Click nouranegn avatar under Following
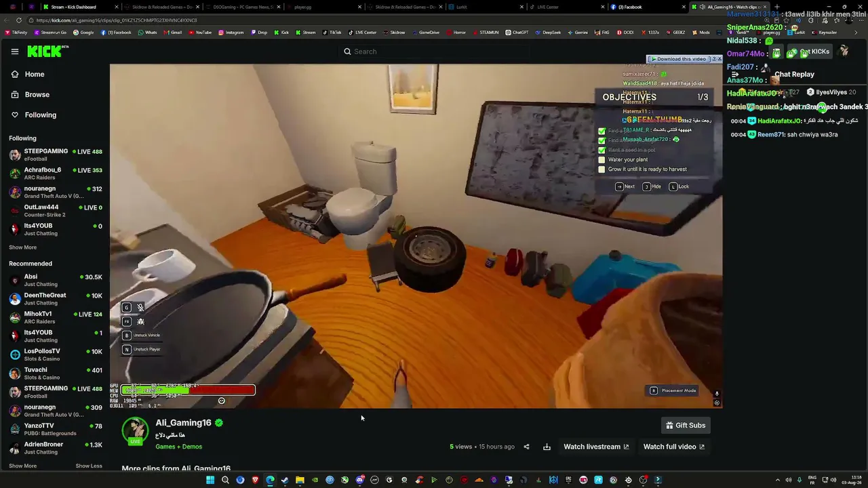The image size is (868, 488). 15,192
